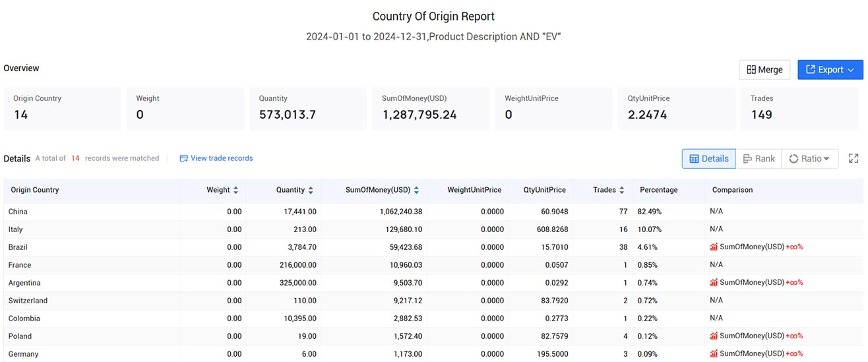Click the Merge grid icon
The height and width of the screenshot is (362, 868).
tap(751, 69)
